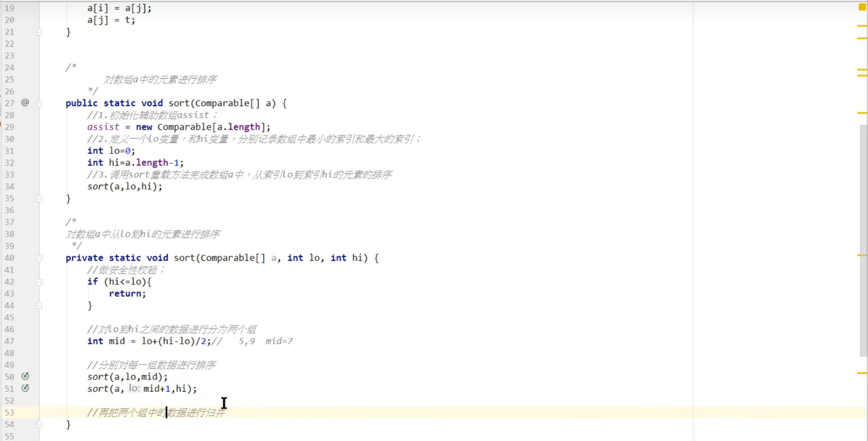Click the recursive call gutter icon on line 51
868x441 pixels.
25,388
